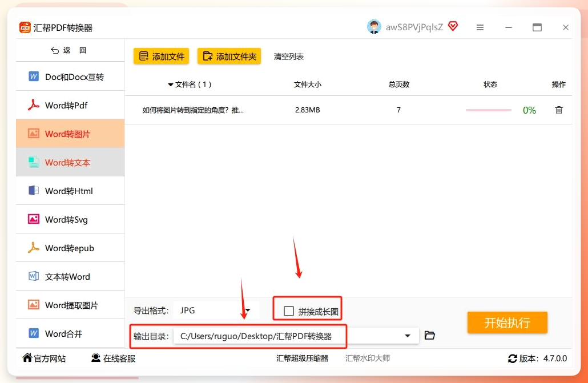Click the Word转文本 document icon

click(34, 162)
